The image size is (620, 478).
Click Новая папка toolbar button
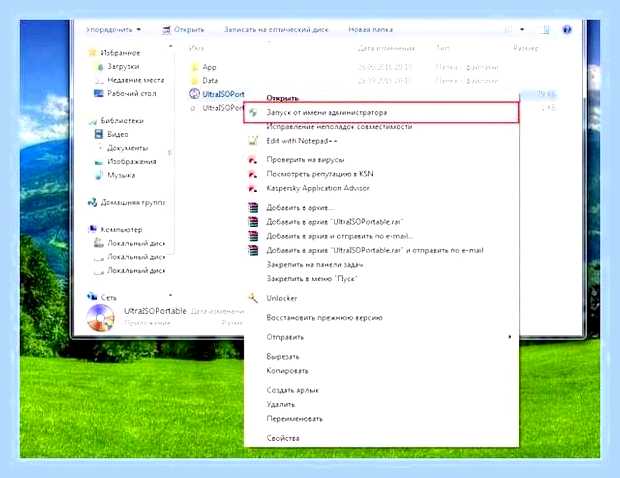point(370,30)
